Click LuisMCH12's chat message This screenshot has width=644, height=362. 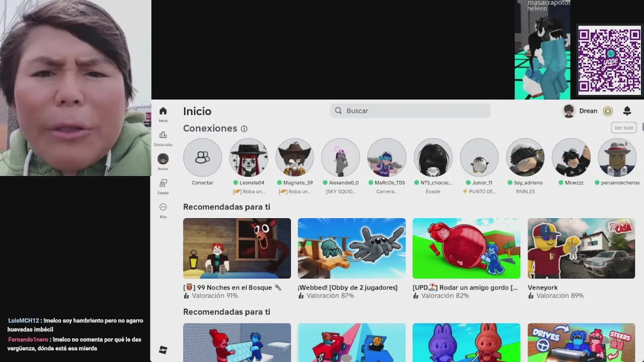click(x=75, y=325)
